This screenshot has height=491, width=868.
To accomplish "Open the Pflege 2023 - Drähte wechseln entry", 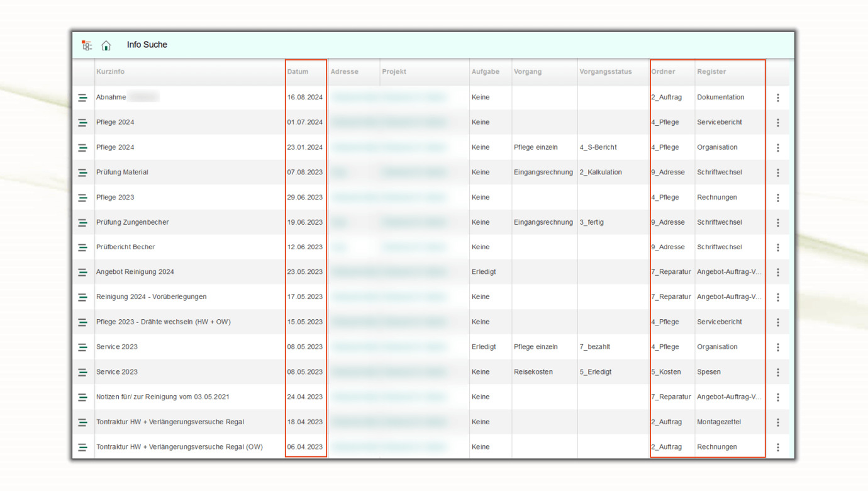I will [x=163, y=322].
